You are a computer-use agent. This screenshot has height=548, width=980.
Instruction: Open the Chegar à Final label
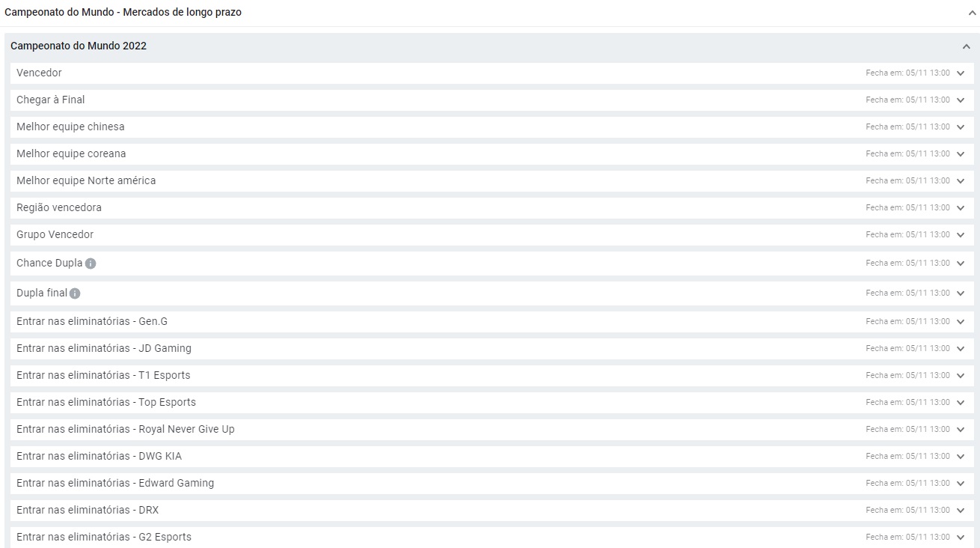point(51,100)
